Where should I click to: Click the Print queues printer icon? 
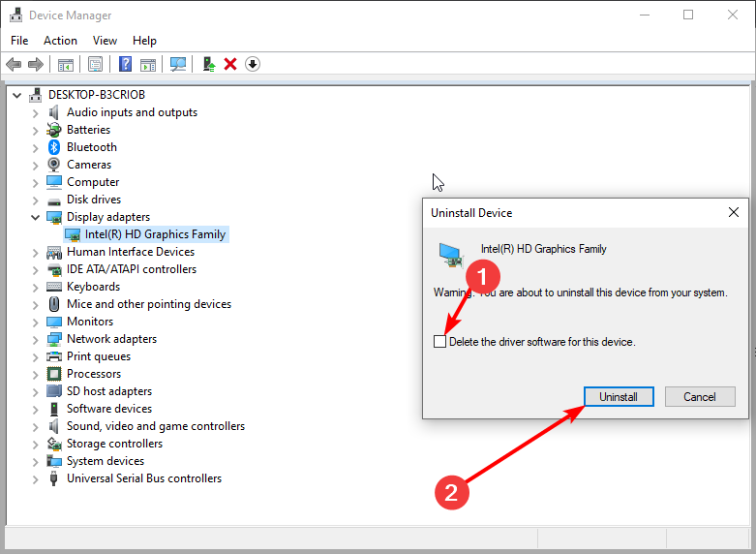[54, 356]
